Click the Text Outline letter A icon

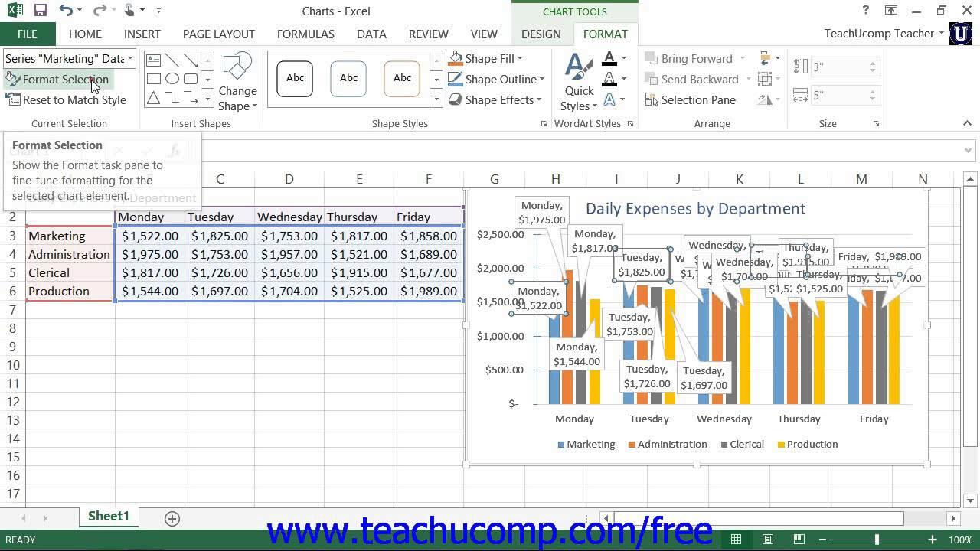(x=609, y=79)
